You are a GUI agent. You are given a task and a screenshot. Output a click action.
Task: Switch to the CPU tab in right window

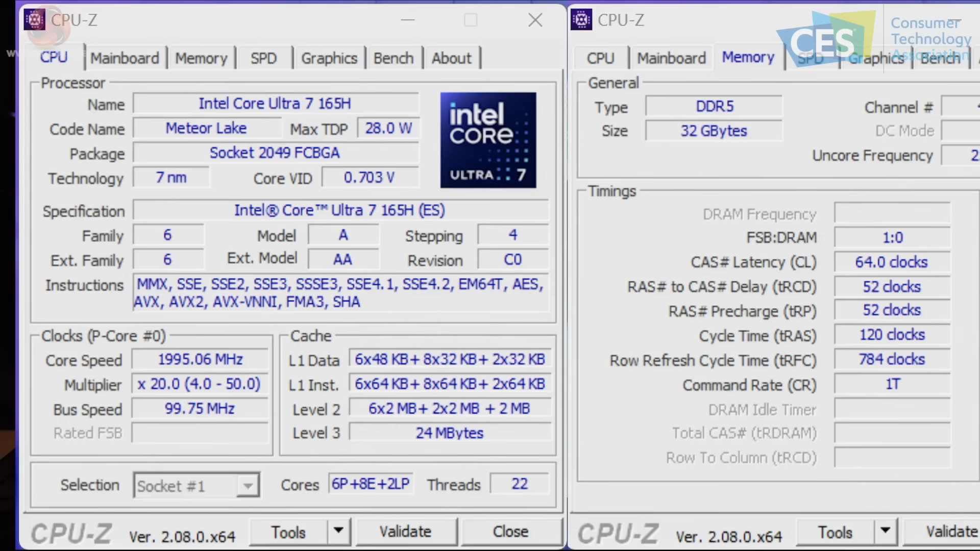600,58
